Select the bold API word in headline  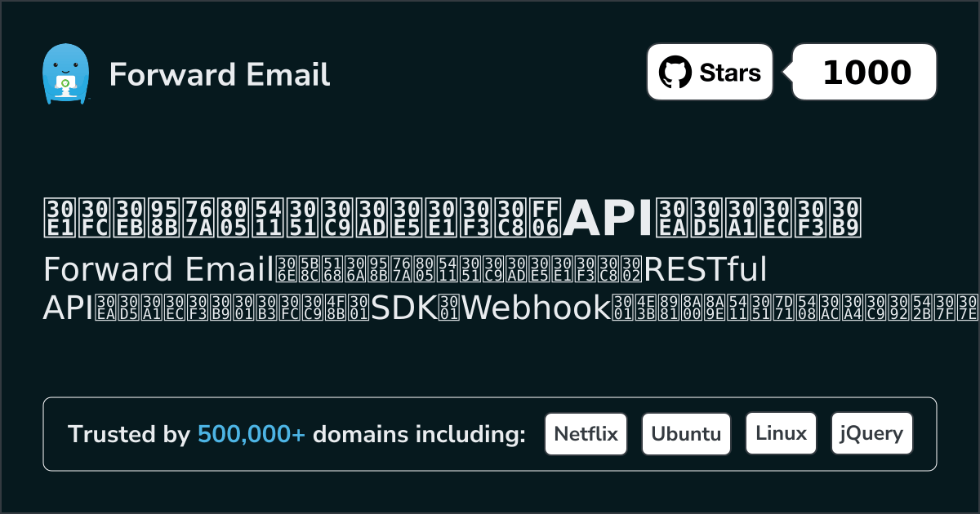[x=608, y=218]
